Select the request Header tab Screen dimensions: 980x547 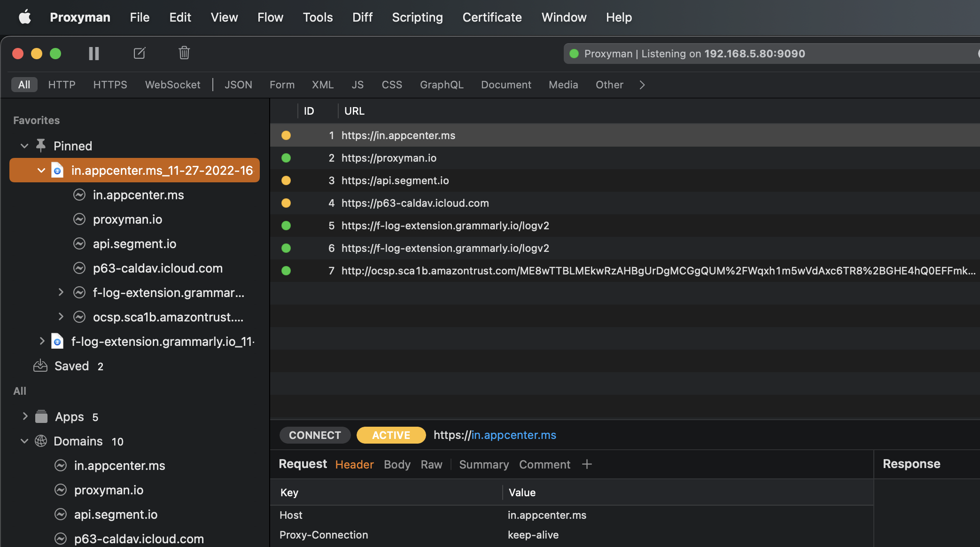point(354,464)
